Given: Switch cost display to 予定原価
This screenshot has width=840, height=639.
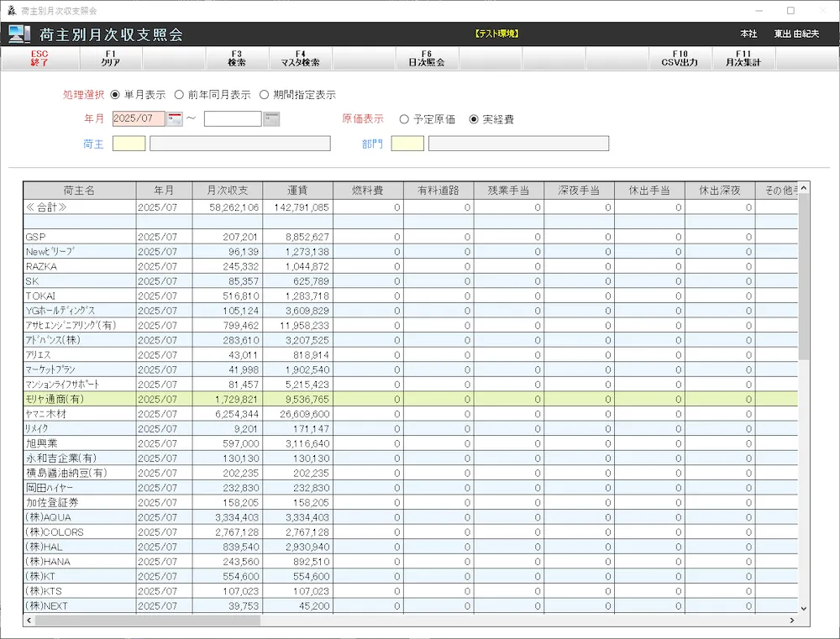Looking at the screenshot, I should click(x=404, y=119).
